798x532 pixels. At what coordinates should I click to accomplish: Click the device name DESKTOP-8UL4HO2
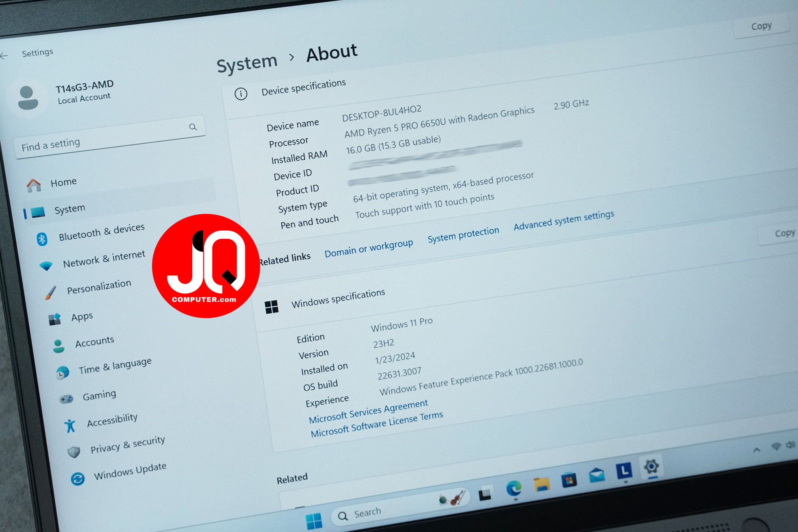(382, 113)
